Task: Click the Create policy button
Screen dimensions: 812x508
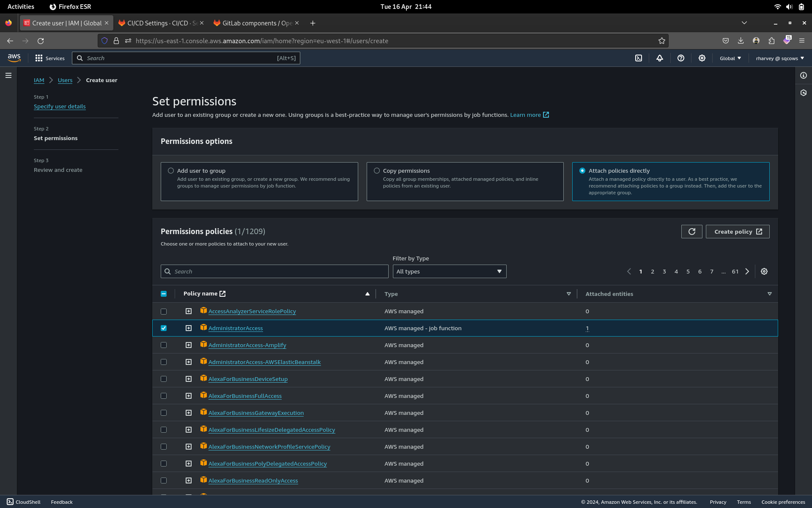Action: click(737, 231)
